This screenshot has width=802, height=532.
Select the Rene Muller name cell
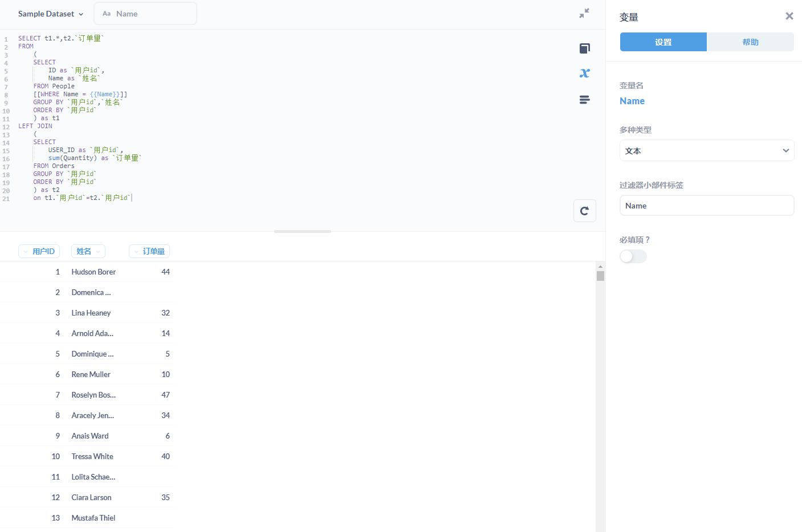pyautogui.click(x=91, y=374)
